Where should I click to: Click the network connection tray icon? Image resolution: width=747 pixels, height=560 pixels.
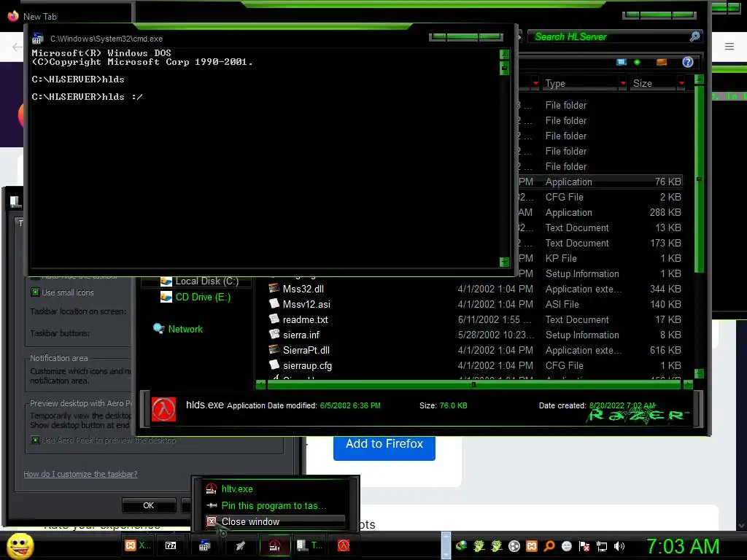coord(602,546)
